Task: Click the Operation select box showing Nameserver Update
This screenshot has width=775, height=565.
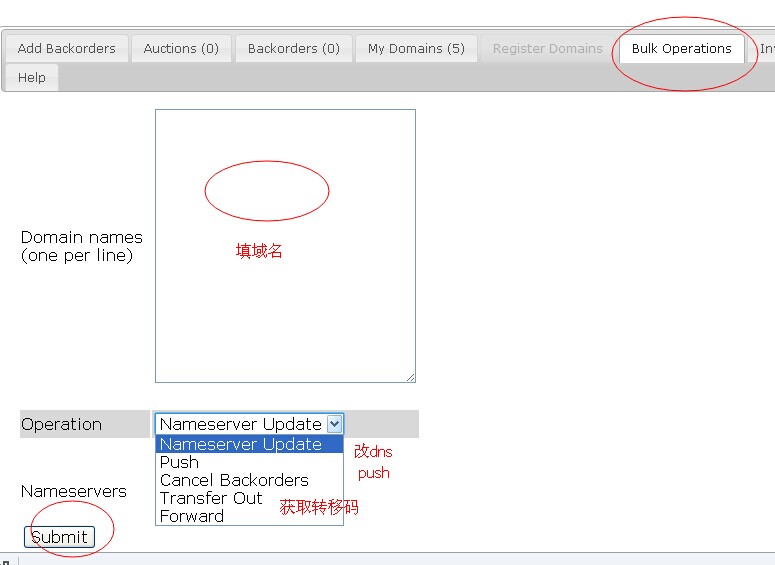Action: click(241, 424)
